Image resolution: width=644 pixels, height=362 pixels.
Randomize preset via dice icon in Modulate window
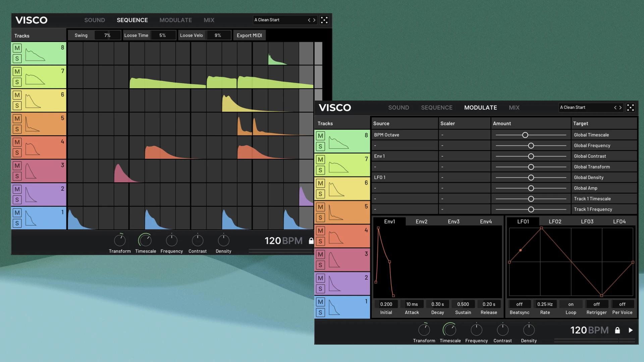tap(630, 108)
